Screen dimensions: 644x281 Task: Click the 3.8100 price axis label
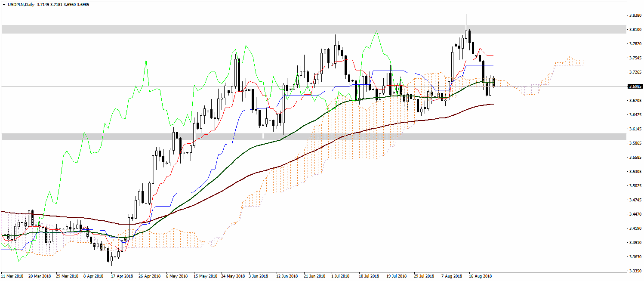(x=635, y=29)
